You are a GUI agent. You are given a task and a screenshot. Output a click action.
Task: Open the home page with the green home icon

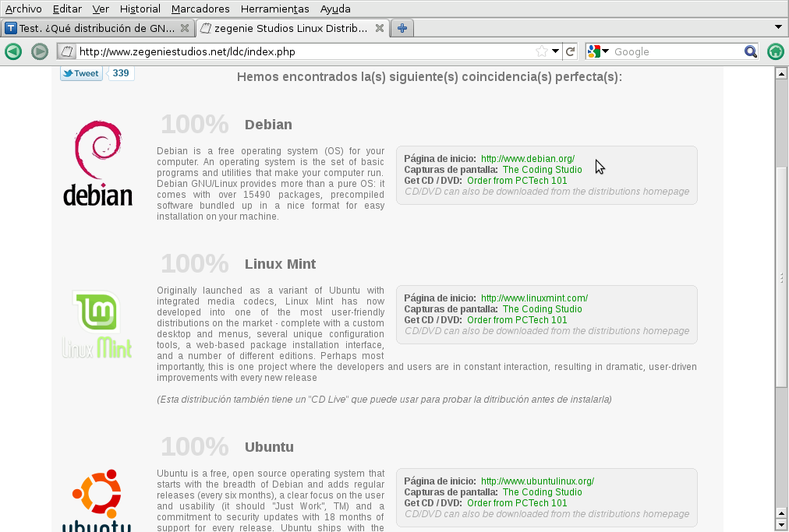point(776,51)
